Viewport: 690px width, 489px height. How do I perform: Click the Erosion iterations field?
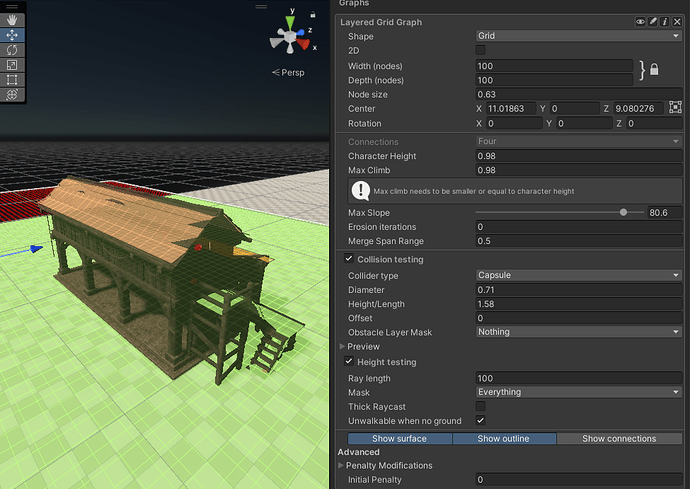(579, 227)
